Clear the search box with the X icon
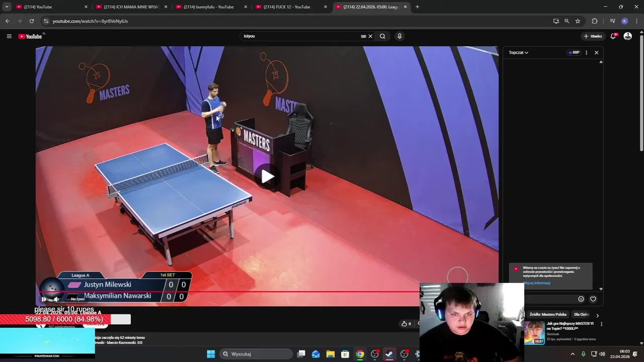The width and height of the screenshot is (644, 362). pyautogui.click(x=370, y=36)
